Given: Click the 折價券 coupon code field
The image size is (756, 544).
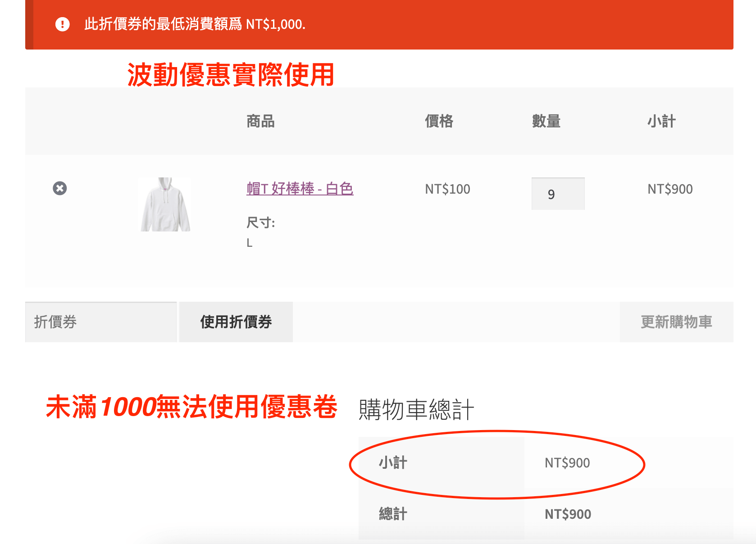Looking at the screenshot, I should coord(101,322).
